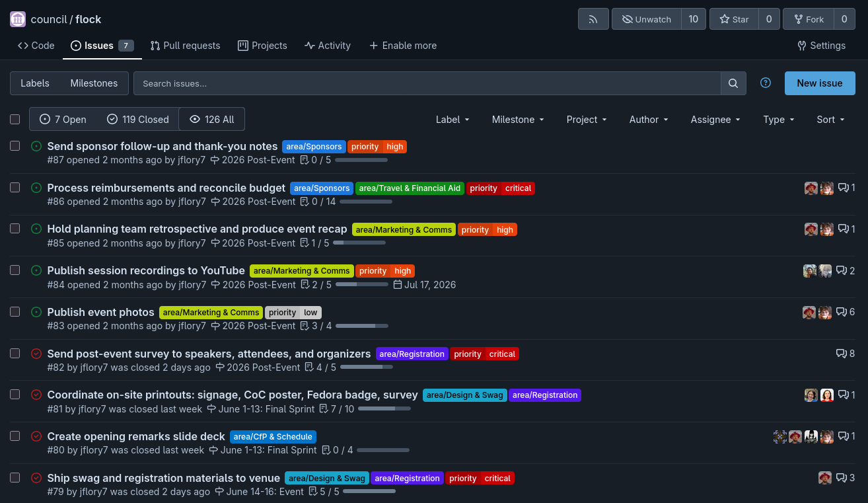
Task: Tick the Publish session recordings checkbox
Action: coord(15,270)
